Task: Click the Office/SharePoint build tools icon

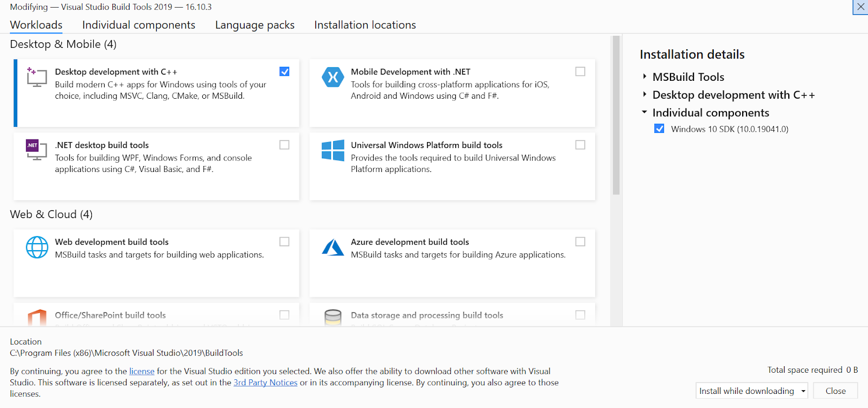Action: point(37,318)
